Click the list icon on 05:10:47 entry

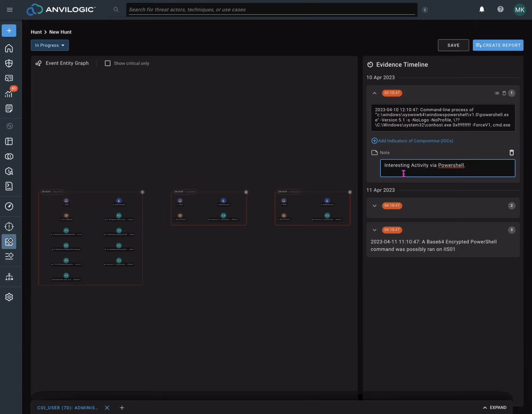tap(497, 93)
